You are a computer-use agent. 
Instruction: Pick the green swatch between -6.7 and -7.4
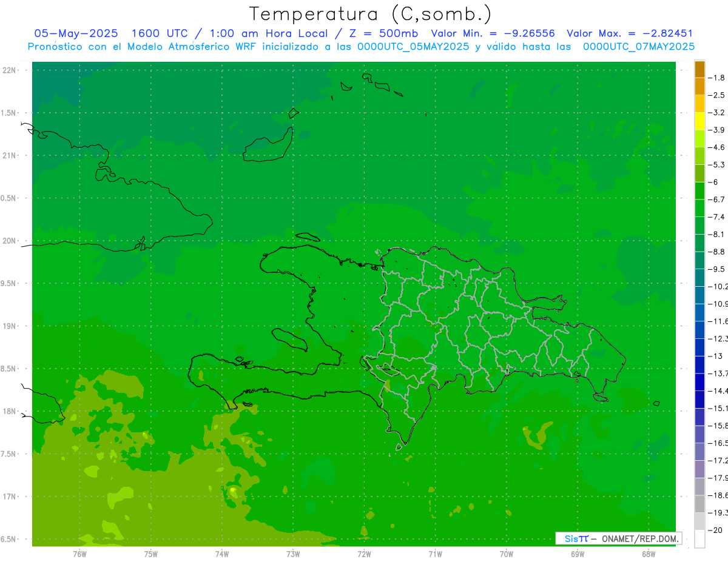[x=699, y=208]
